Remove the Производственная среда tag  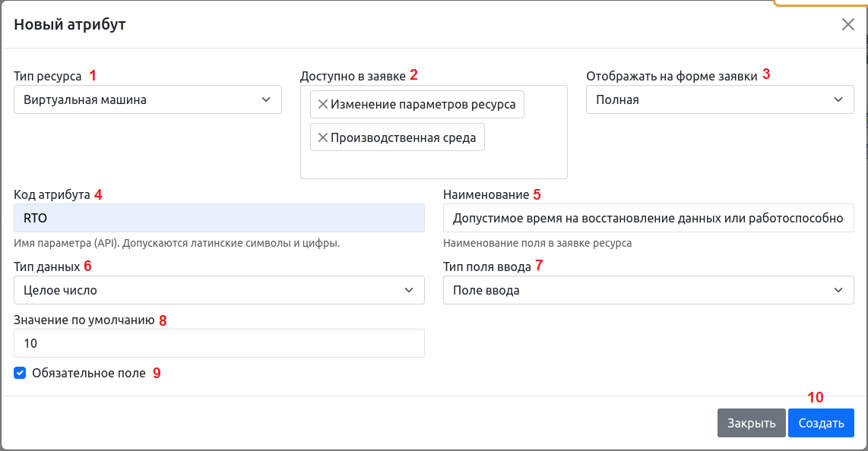(x=323, y=137)
